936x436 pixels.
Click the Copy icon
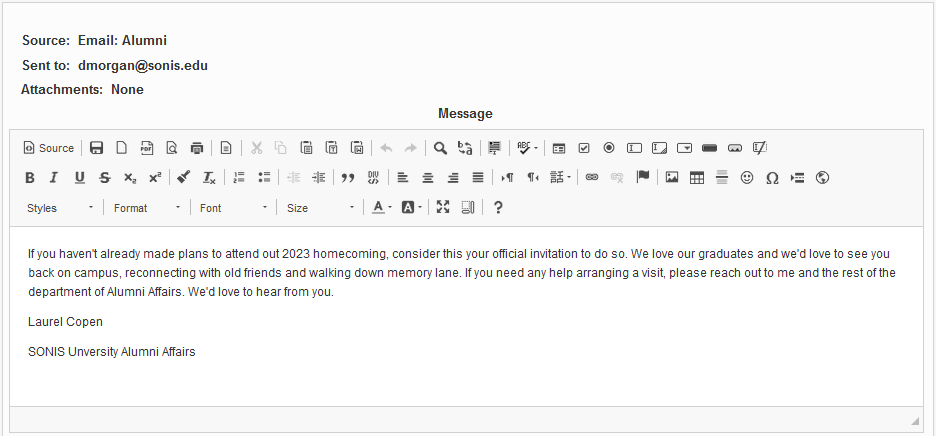(x=281, y=148)
